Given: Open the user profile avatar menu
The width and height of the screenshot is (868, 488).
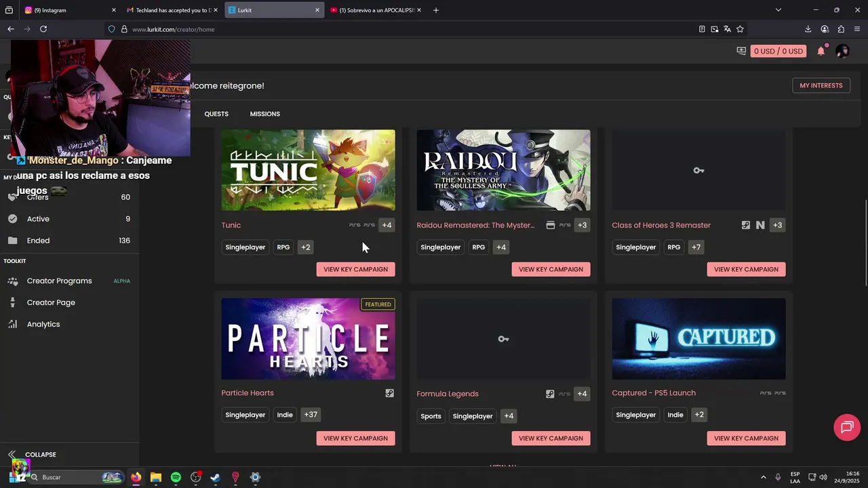Looking at the screenshot, I should pos(842,51).
